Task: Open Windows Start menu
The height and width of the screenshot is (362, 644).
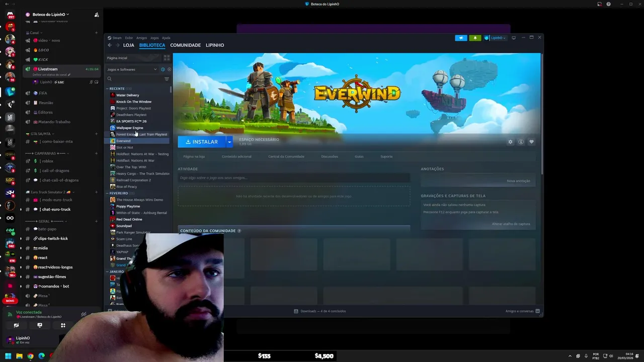Action: point(8,356)
